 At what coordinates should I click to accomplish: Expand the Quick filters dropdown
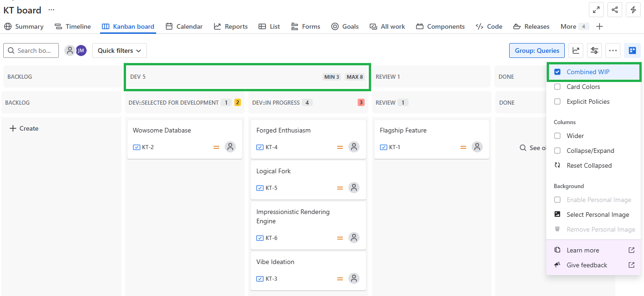(119, 50)
